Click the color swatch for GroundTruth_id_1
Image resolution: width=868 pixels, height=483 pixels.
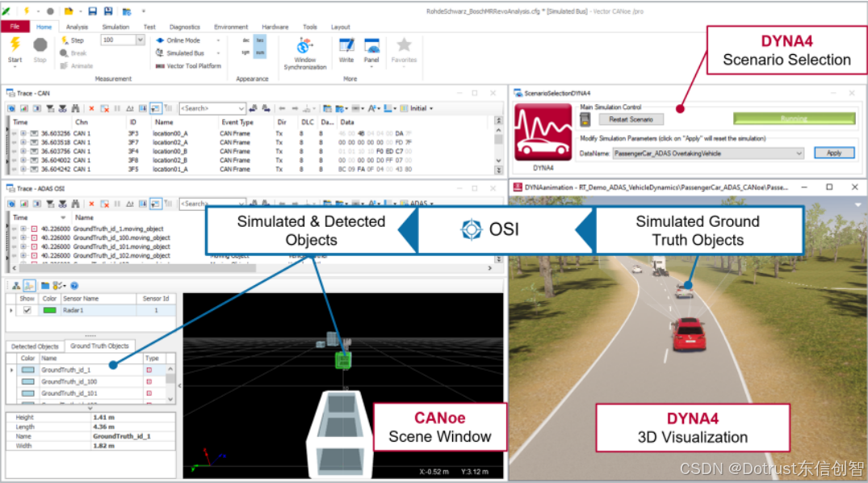pos(28,370)
